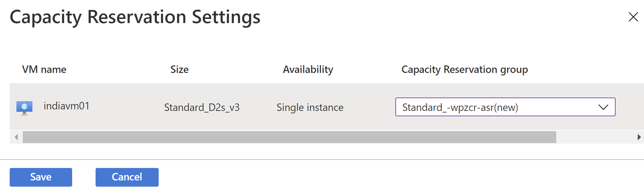Open the Capacity Reservation group dropdown
This screenshot has height=196, width=644.
click(x=505, y=107)
